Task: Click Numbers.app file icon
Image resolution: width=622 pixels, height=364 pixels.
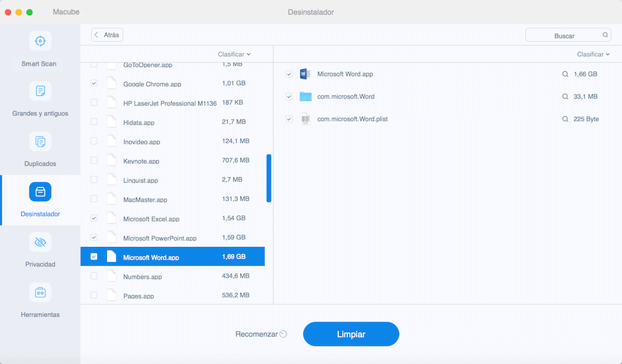Action: 112,276
